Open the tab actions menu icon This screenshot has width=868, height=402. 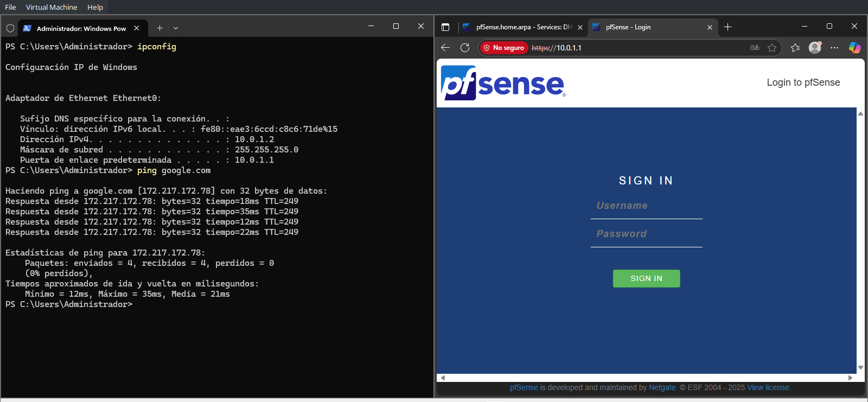pyautogui.click(x=445, y=27)
